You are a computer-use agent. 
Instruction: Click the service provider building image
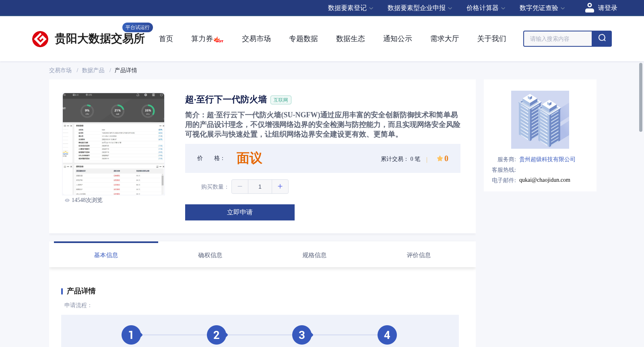tap(540, 120)
